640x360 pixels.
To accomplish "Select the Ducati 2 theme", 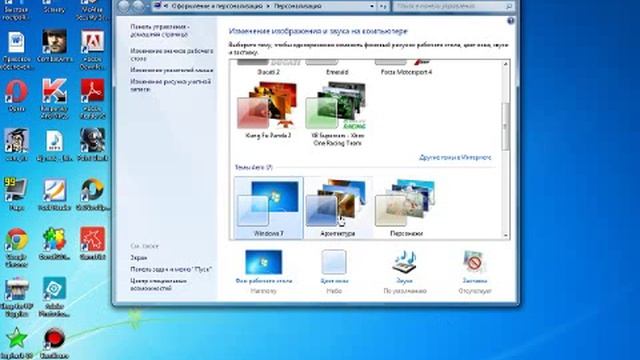I will (x=268, y=68).
